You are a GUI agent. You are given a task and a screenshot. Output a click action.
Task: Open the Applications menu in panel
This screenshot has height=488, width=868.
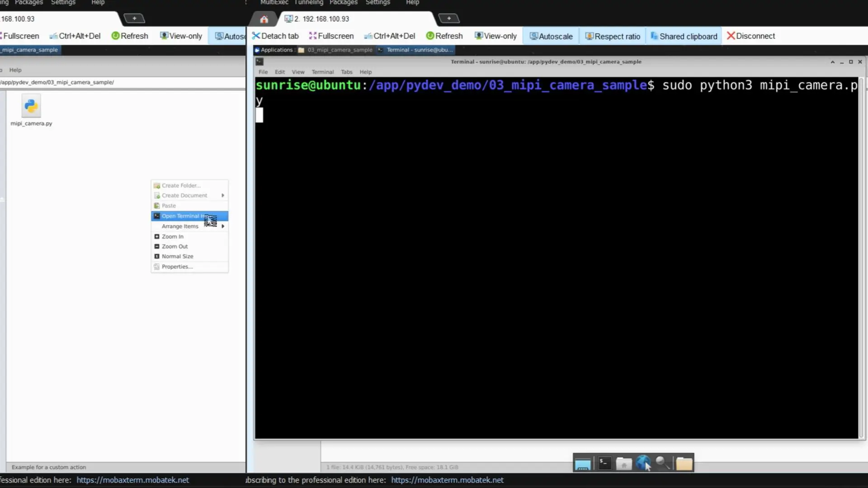(274, 50)
